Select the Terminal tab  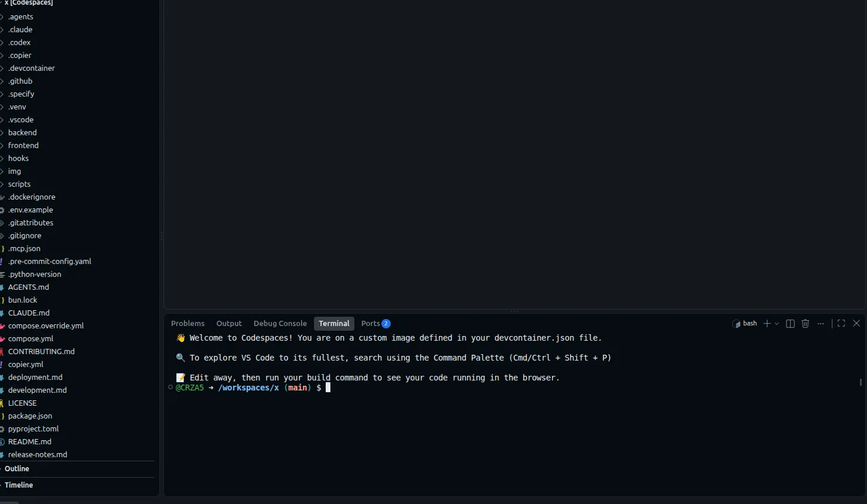pos(334,324)
